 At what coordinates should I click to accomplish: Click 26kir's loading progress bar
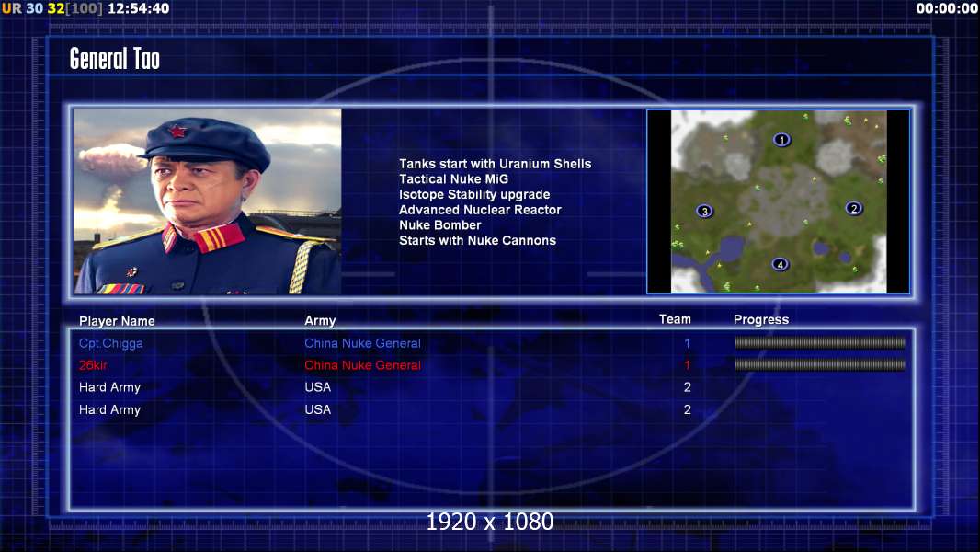click(819, 364)
